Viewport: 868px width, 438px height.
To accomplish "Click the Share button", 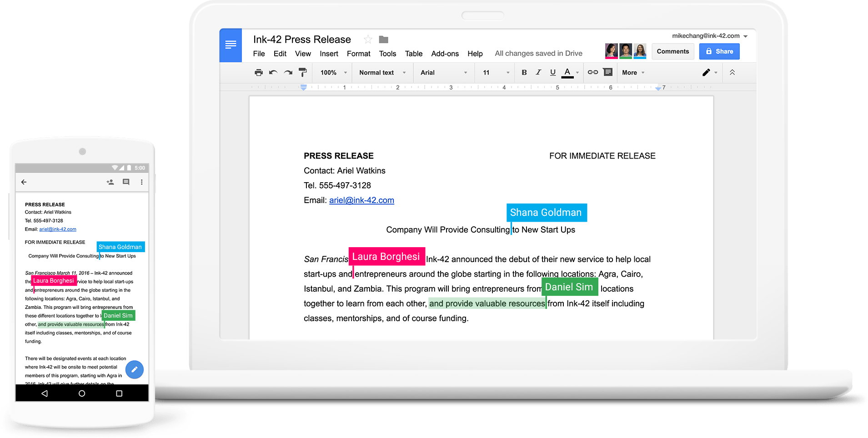I will pyautogui.click(x=719, y=51).
